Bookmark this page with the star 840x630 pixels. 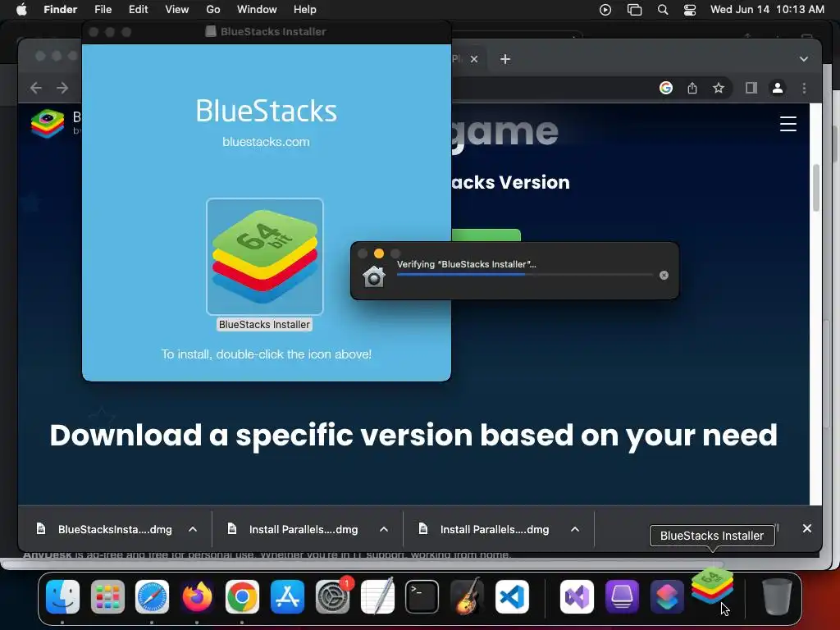[x=719, y=88]
